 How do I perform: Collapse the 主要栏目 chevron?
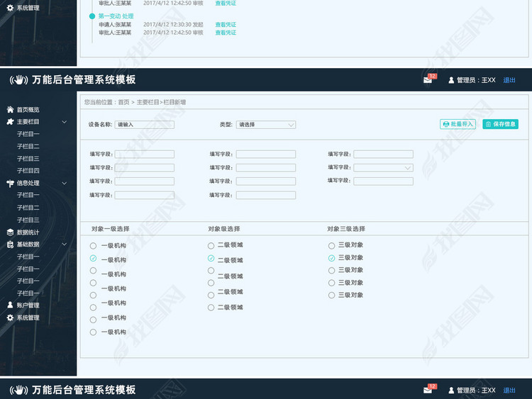point(64,122)
